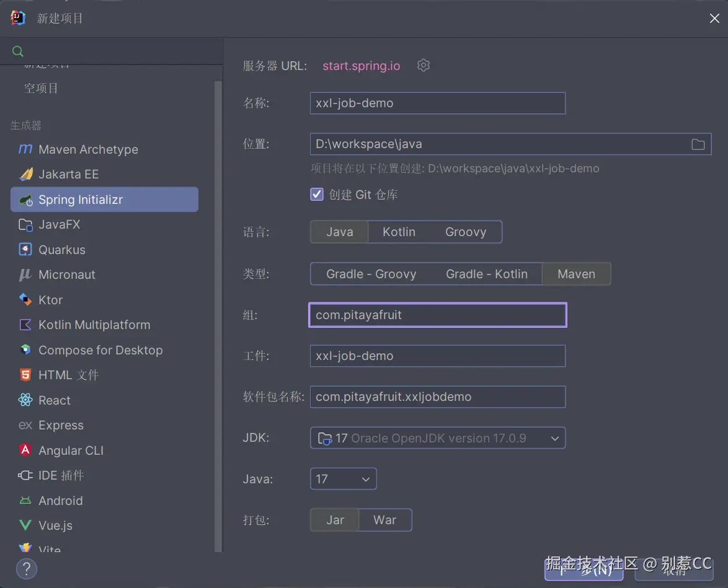Select Kotlin as the language
The height and width of the screenshot is (588, 728).
(x=399, y=232)
